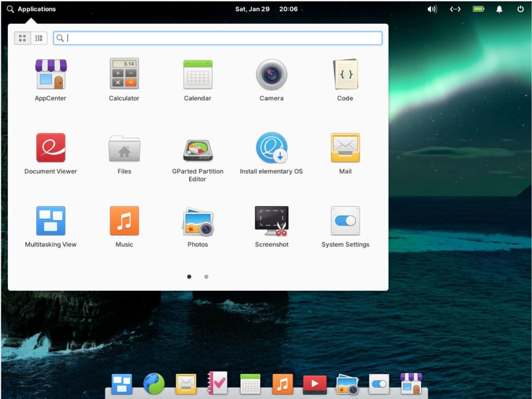Switch to grid view in the launcher

[22, 38]
